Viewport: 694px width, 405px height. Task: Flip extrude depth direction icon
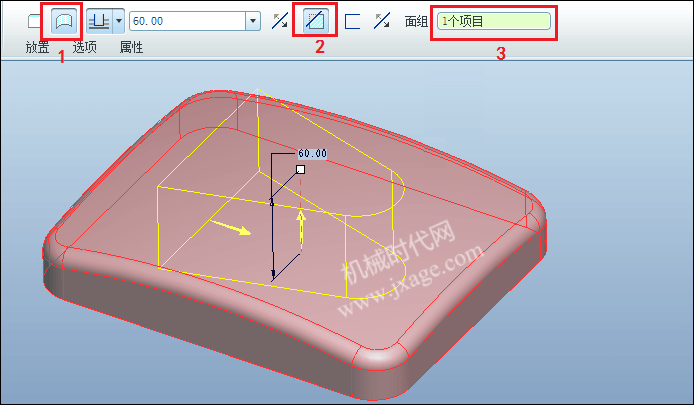tap(280, 21)
